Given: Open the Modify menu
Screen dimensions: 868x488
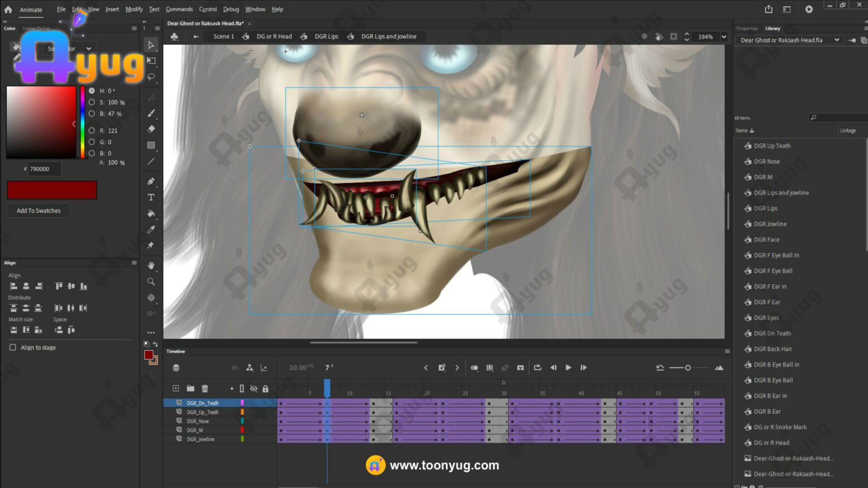Looking at the screenshot, I should [x=134, y=9].
